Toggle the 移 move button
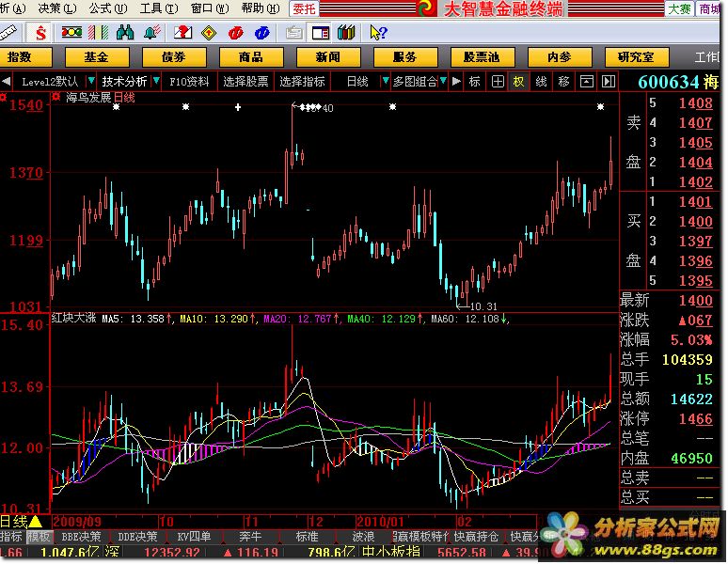The image size is (728, 564). 563,82
